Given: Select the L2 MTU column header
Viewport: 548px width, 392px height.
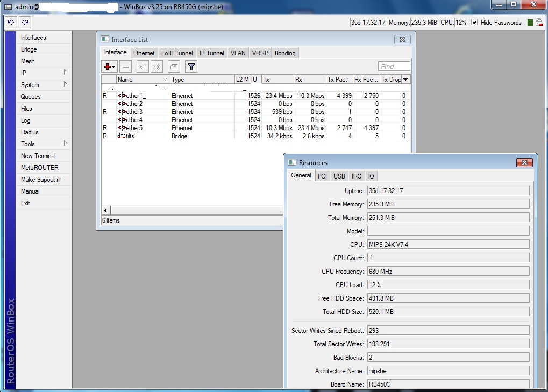Looking at the screenshot, I should coord(248,79).
